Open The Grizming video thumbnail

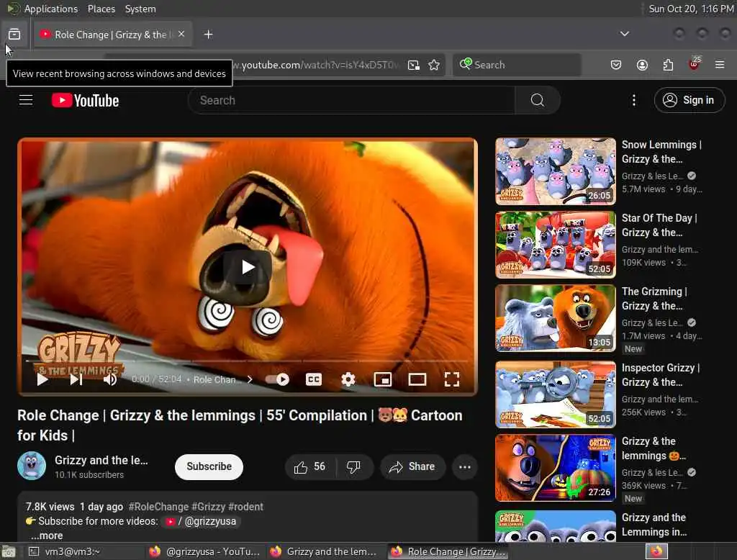click(x=555, y=318)
